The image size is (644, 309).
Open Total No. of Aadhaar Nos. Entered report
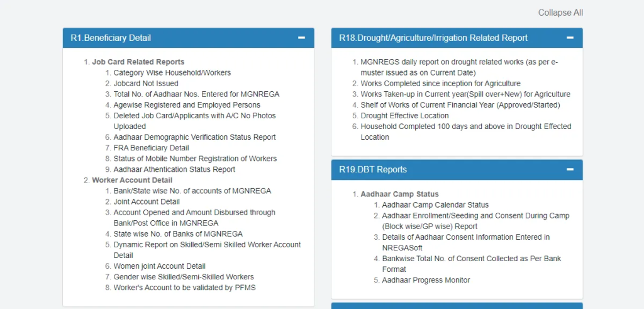[x=196, y=94]
